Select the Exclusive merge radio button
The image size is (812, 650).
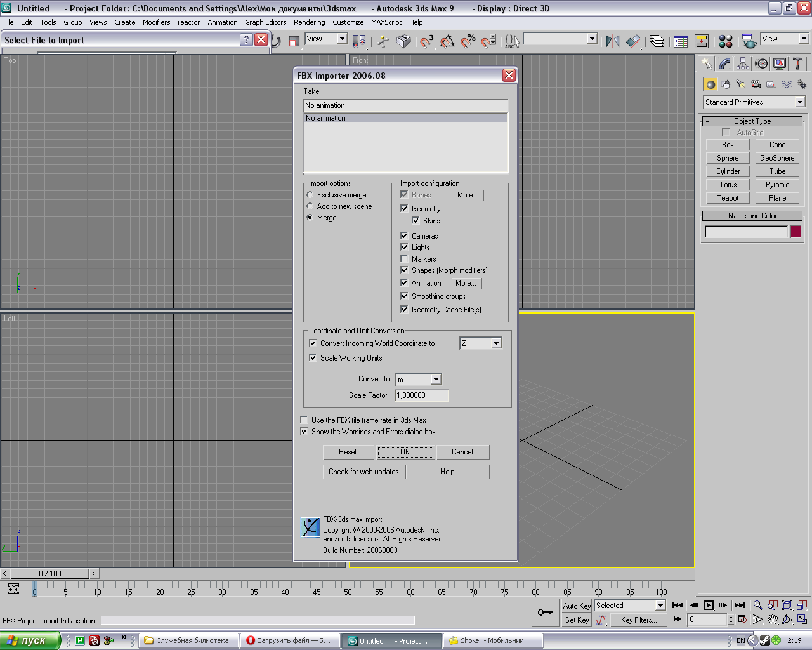tap(310, 195)
